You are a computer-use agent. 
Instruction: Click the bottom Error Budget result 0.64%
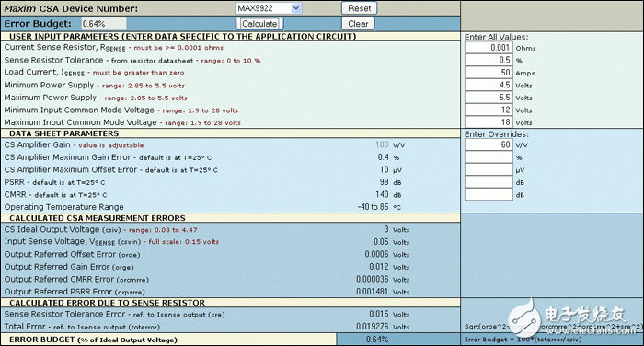click(377, 340)
